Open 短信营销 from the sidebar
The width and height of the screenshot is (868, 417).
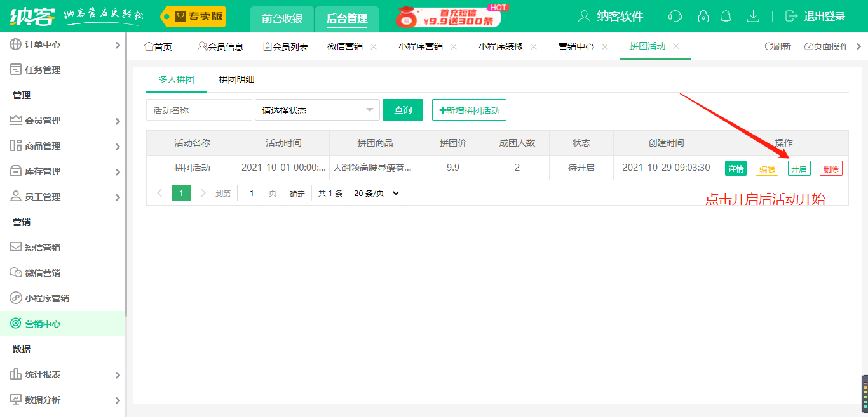tap(43, 248)
